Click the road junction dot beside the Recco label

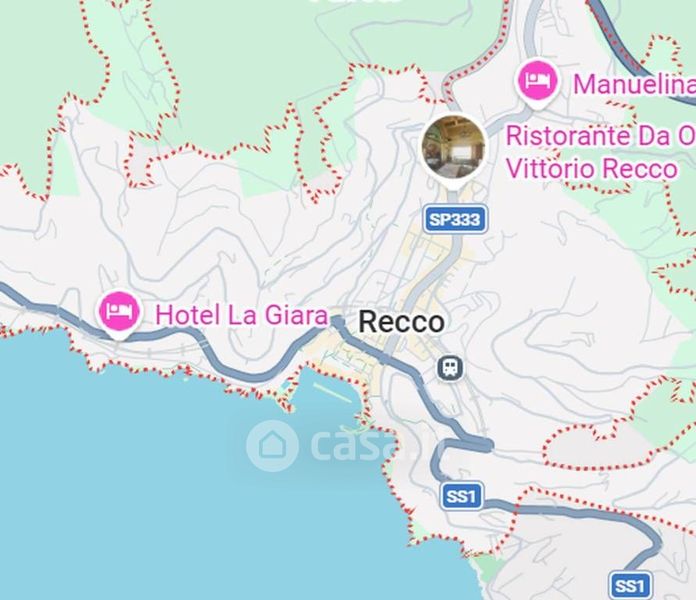[x=338, y=321]
